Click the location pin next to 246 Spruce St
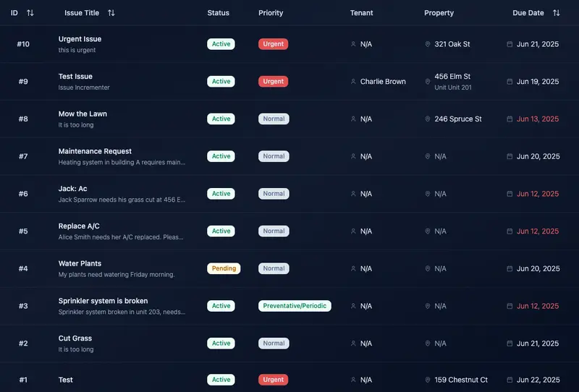The image size is (579, 392). click(428, 119)
